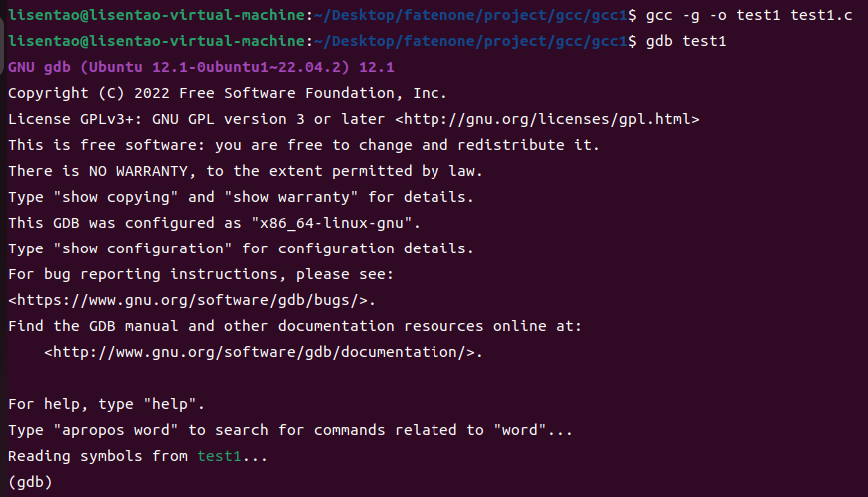Click the "apropos word" quoted text

coord(115,430)
